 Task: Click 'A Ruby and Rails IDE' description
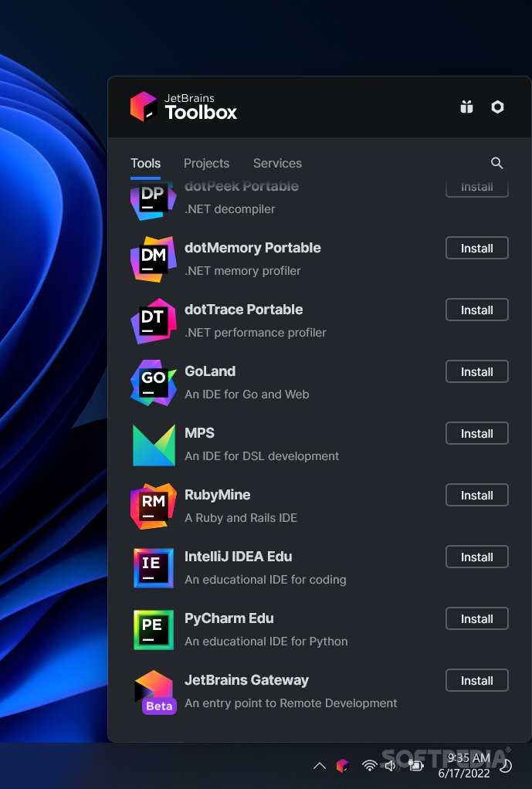tap(241, 518)
